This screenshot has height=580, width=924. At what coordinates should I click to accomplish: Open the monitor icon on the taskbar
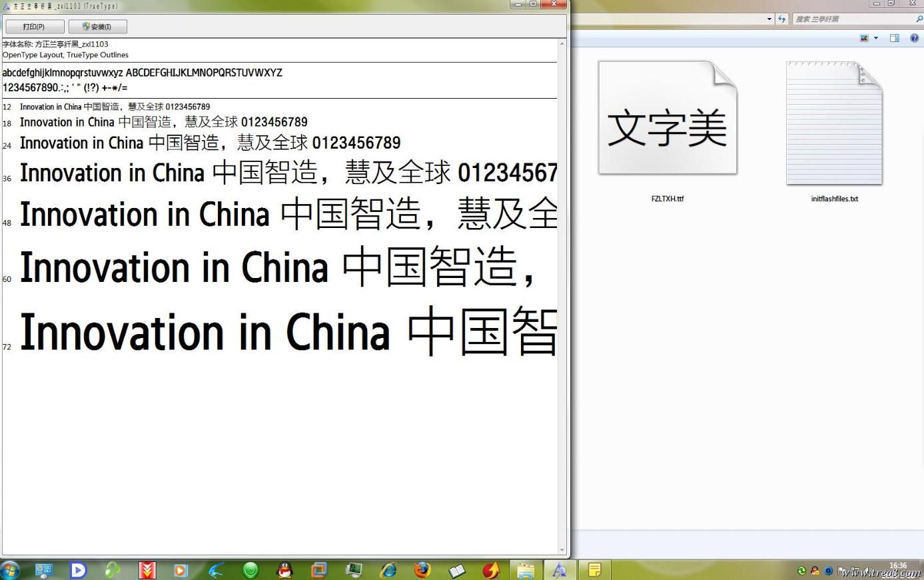pos(354,570)
